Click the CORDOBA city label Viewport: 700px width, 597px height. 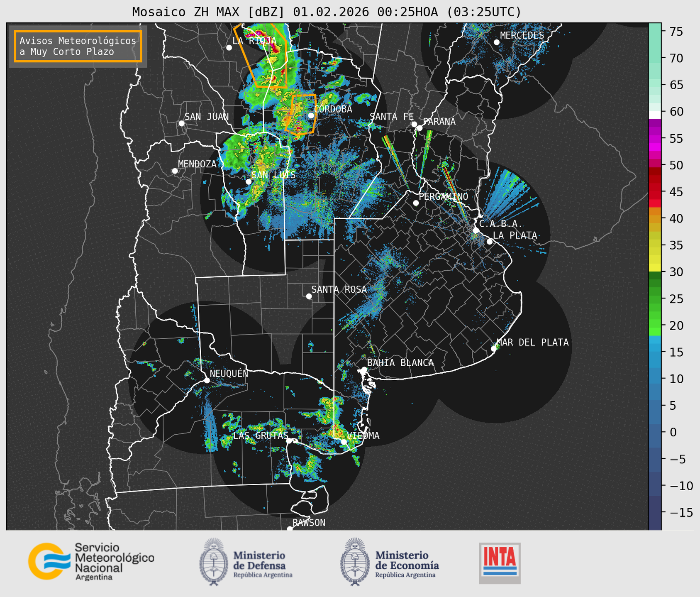(x=333, y=109)
